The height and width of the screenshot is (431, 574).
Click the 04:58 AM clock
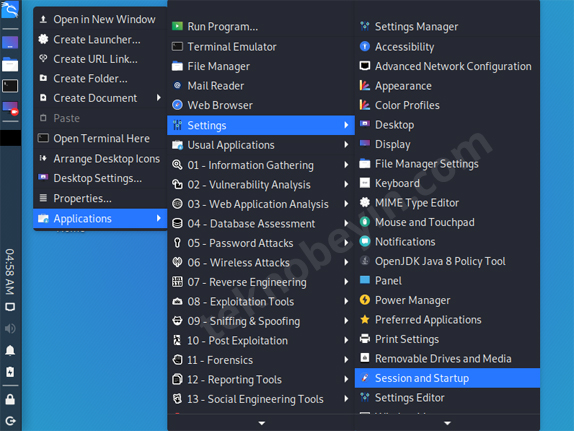[x=10, y=272]
